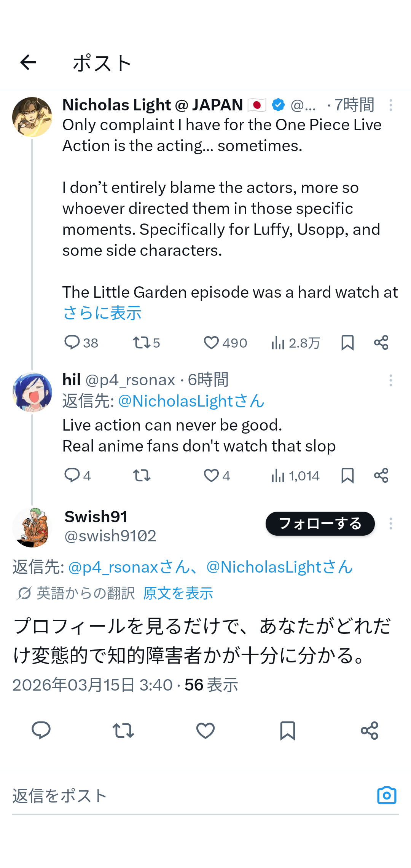This screenshot has width=411, height=868.
Task: Open more options on Swish91's post
Action: [x=390, y=523]
